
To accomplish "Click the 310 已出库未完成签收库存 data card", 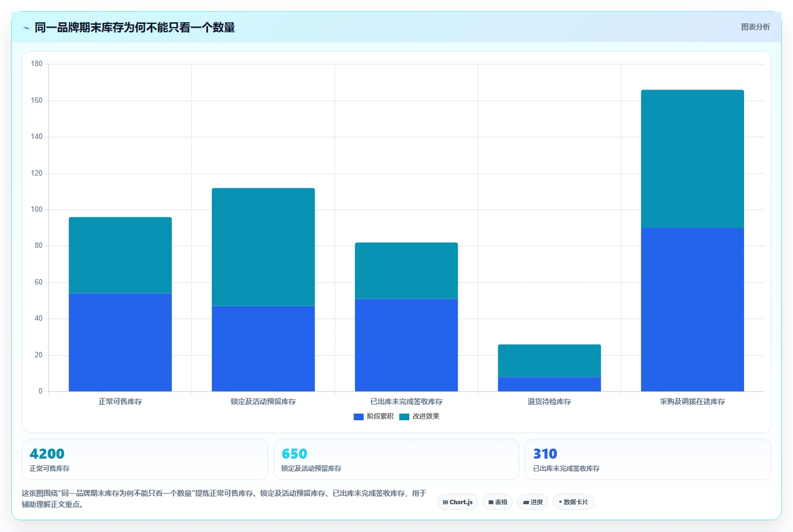I will click(648, 459).
